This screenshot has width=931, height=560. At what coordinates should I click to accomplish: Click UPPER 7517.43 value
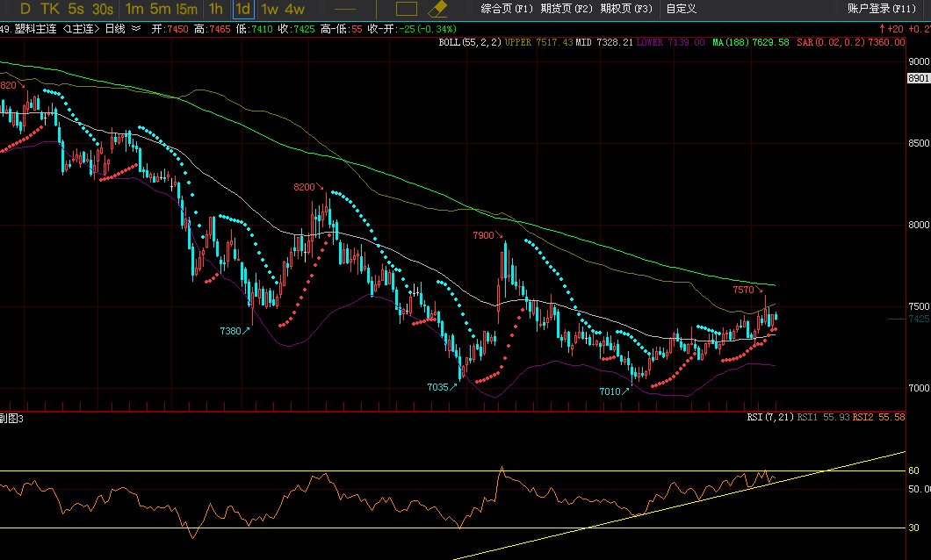click(539, 42)
